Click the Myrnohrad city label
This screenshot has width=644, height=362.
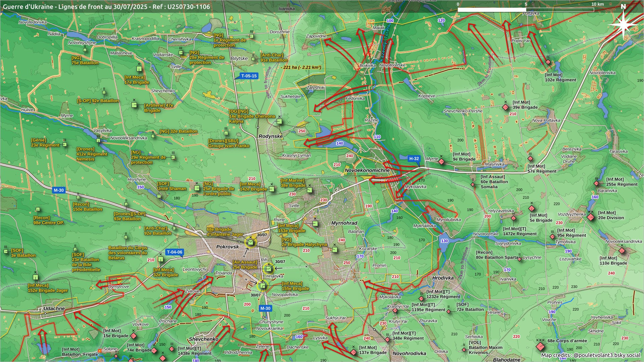(344, 223)
